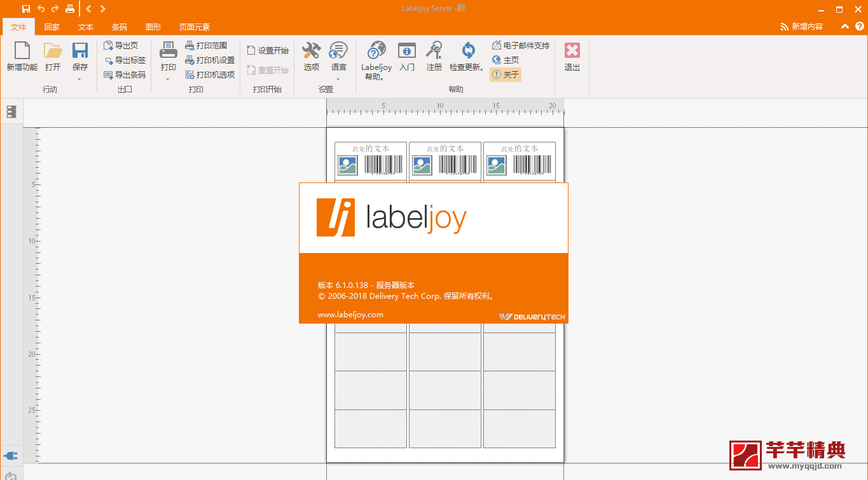868x480 pixels.
Task: Expand the 打印 dropdown arrow
Action: (169, 79)
